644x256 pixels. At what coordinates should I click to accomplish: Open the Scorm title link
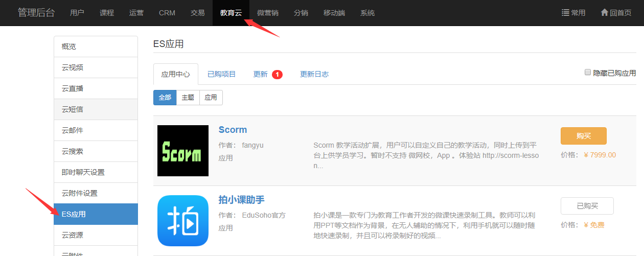click(233, 130)
